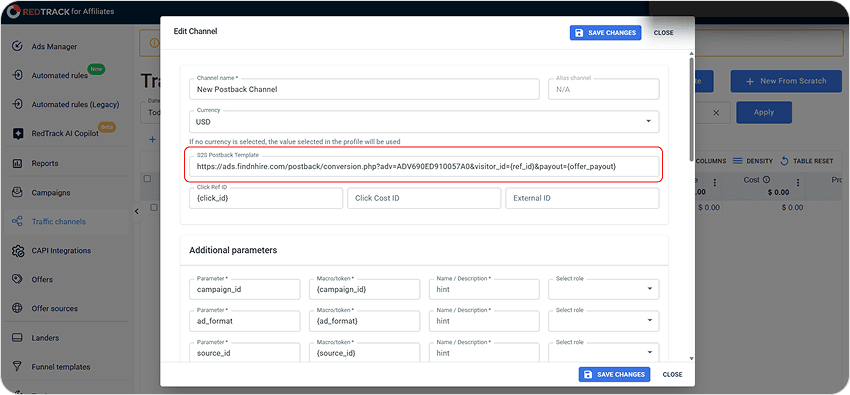Image resolution: width=850 pixels, height=395 pixels.
Task: Edit the {campaign_id} macro/token field
Action: (364, 289)
